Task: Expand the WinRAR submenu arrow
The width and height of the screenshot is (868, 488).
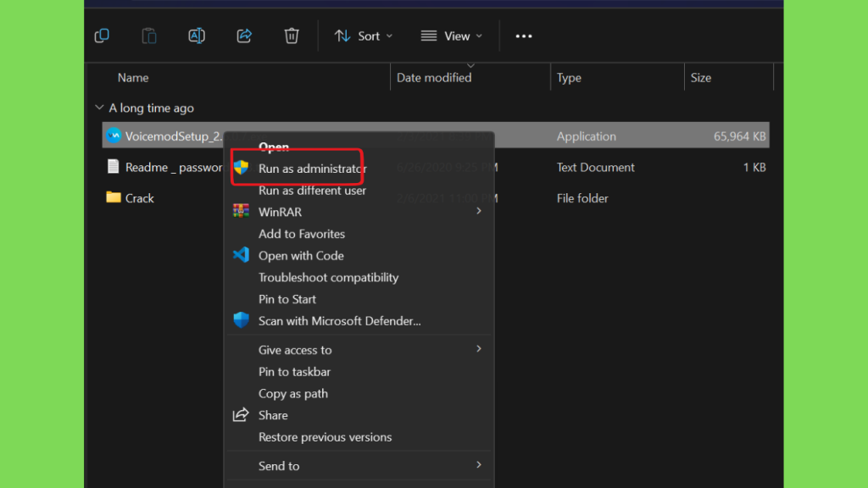Action: pos(479,211)
